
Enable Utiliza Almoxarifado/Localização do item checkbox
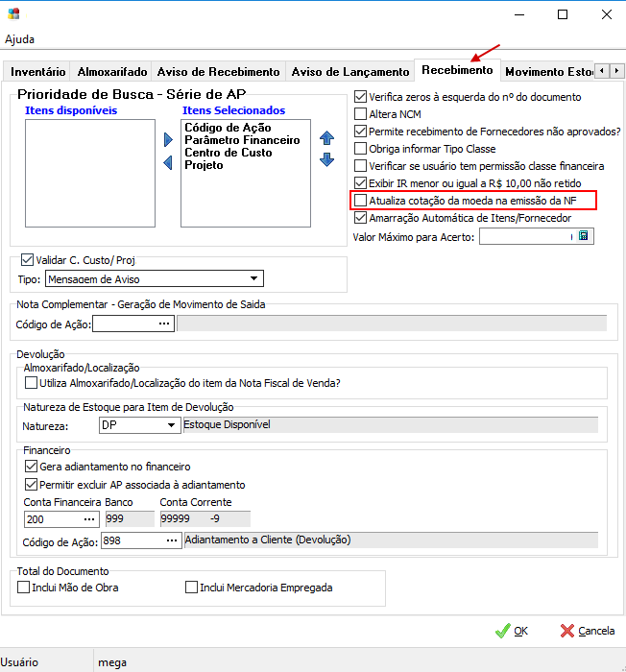point(31,383)
